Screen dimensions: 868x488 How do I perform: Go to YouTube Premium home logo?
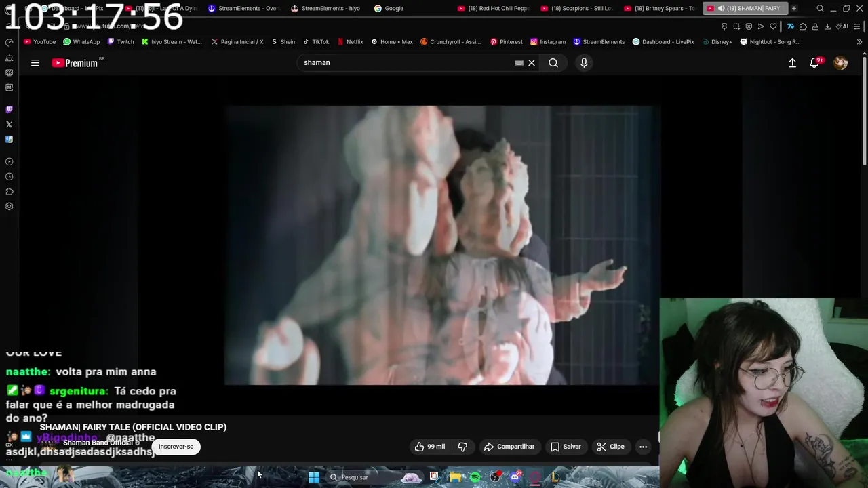[x=76, y=63]
